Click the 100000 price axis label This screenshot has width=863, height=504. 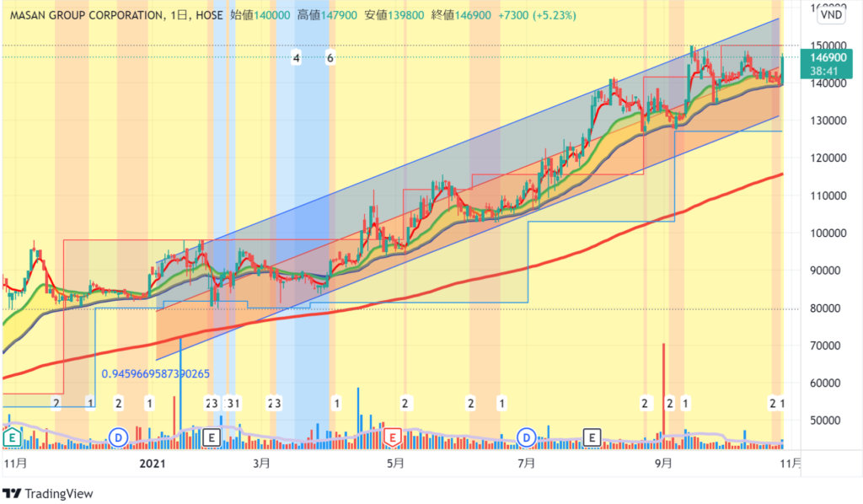click(x=828, y=233)
